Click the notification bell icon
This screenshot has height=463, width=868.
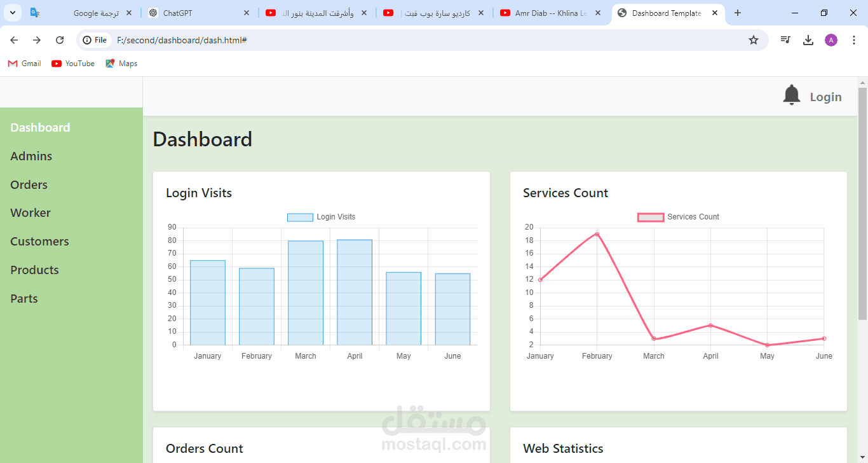(791, 95)
